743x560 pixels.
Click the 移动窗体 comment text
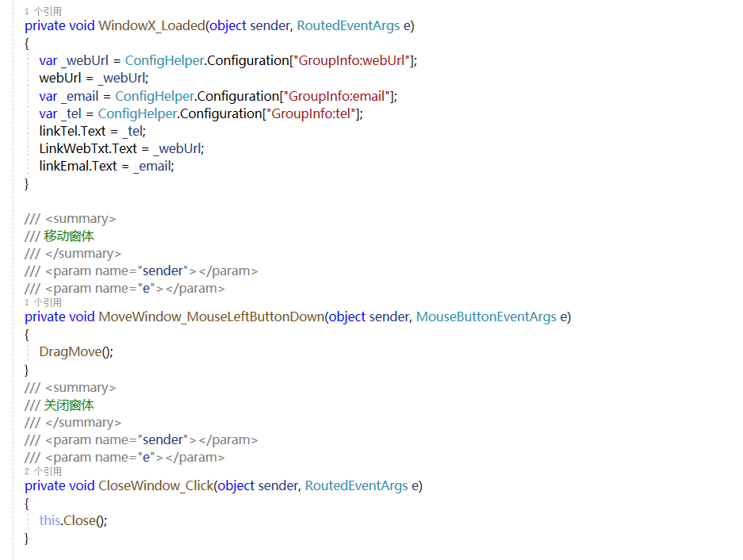(69, 236)
